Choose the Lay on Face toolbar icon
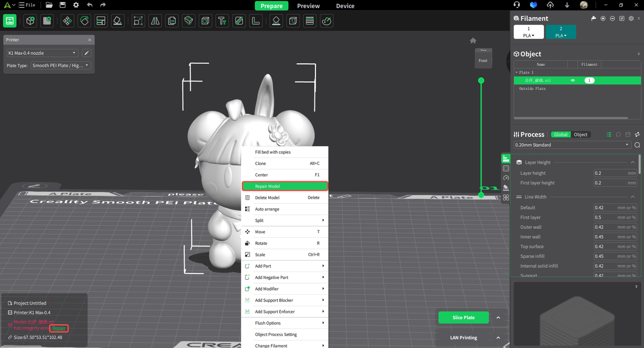The height and width of the screenshot is (348, 644). coord(117,21)
